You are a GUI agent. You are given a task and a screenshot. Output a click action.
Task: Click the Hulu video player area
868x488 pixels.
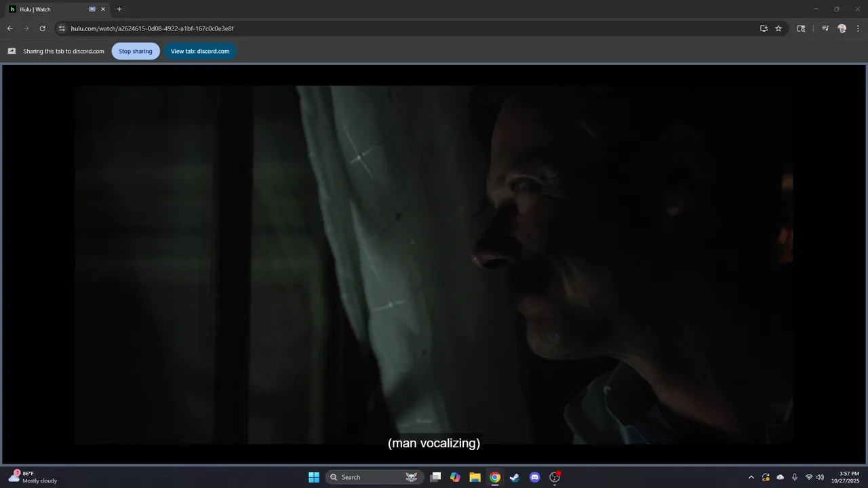pos(434,264)
